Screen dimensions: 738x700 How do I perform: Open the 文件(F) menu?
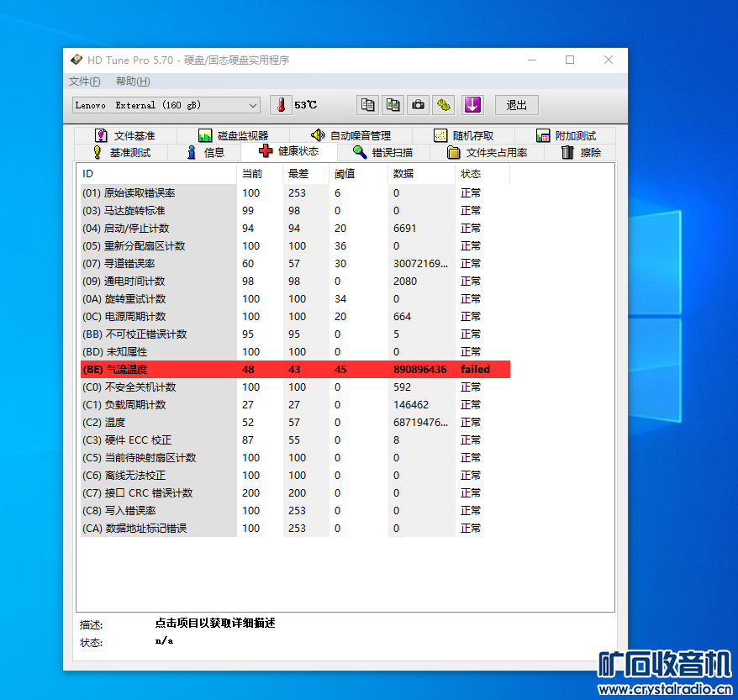click(x=85, y=82)
